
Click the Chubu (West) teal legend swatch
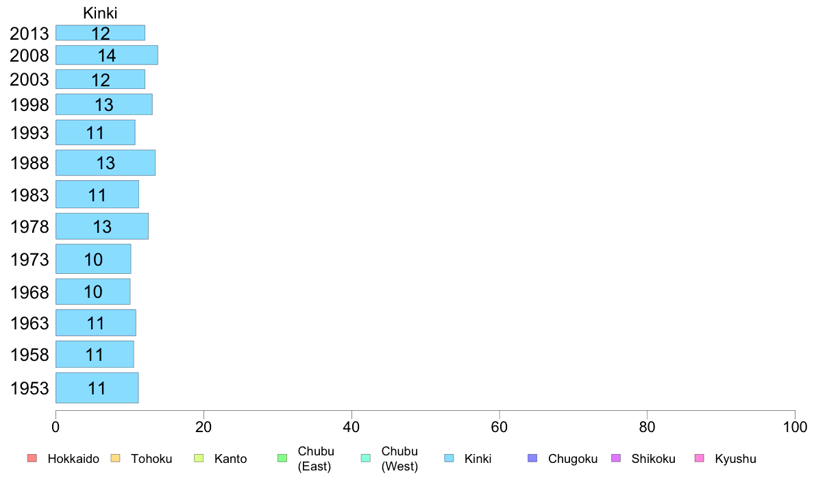click(x=365, y=458)
